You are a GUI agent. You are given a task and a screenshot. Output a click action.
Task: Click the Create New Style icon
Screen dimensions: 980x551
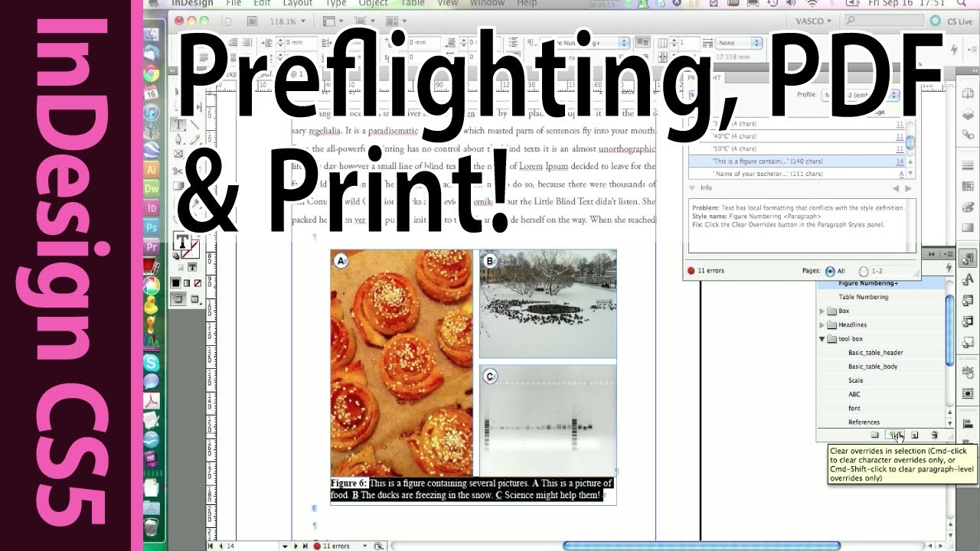[915, 435]
